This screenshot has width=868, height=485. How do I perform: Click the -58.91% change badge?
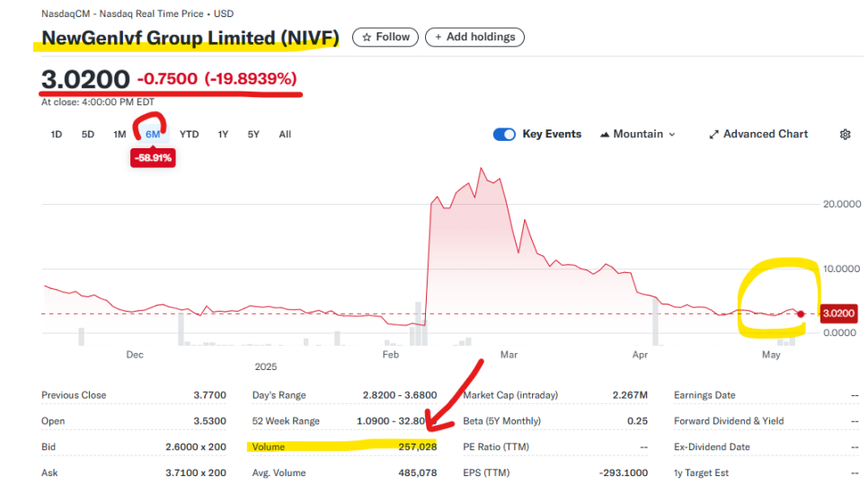pos(153,158)
